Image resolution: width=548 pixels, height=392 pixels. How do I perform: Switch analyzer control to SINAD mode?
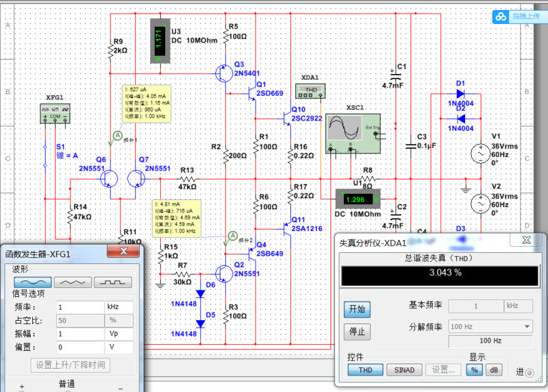coord(404,370)
